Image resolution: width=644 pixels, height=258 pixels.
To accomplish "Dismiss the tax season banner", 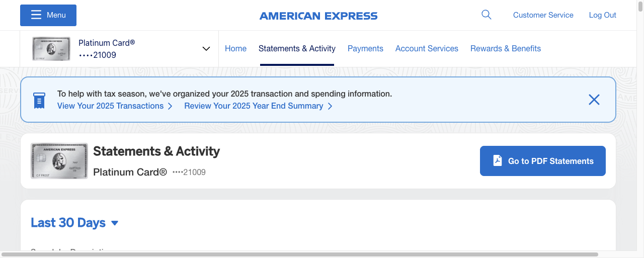I will pyautogui.click(x=594, y=100).
